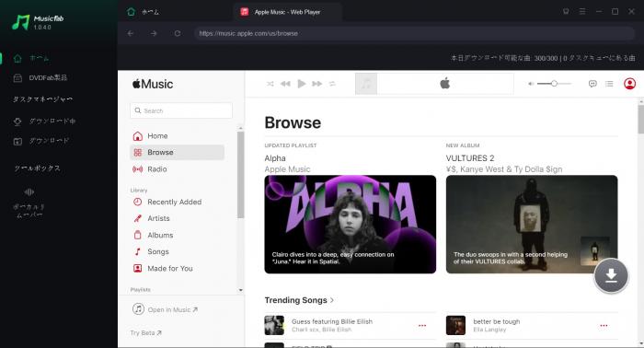Viewport: 644px width, 348px height.
Task: Toggle repeat mode
Action: (332, 84)
